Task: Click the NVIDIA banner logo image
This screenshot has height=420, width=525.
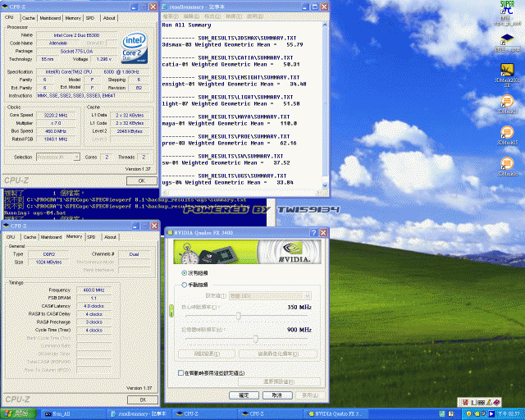Action: tap(247, 252)
